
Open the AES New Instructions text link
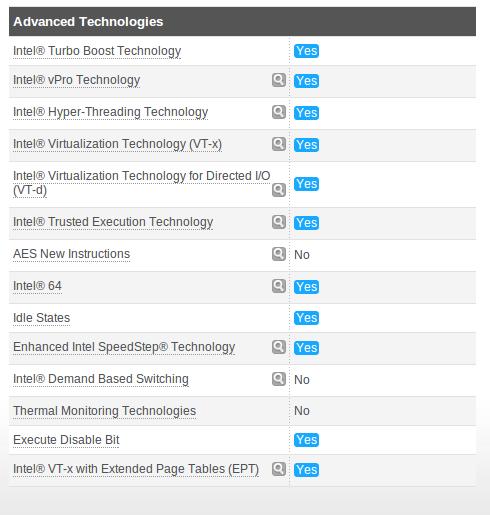[71, 254]
